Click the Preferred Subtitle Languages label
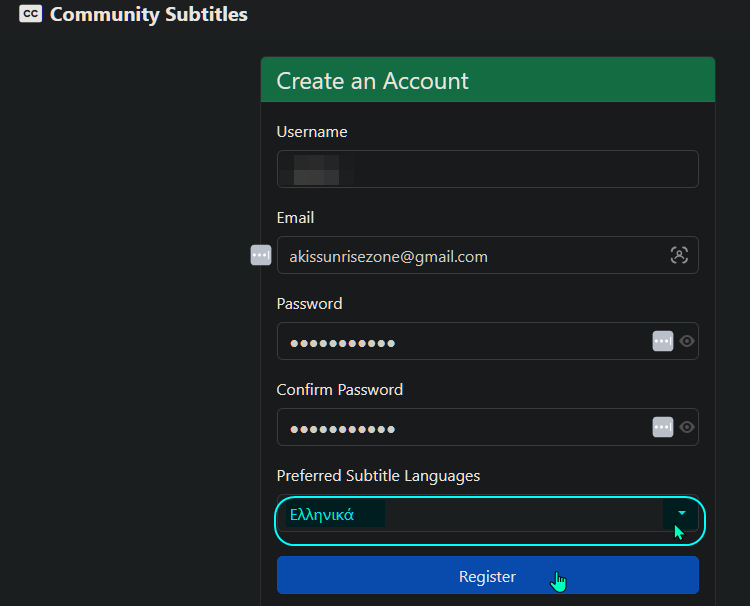The height and width of the screenshot is (606, 750). pyautogui.click(x=378, y=476)
